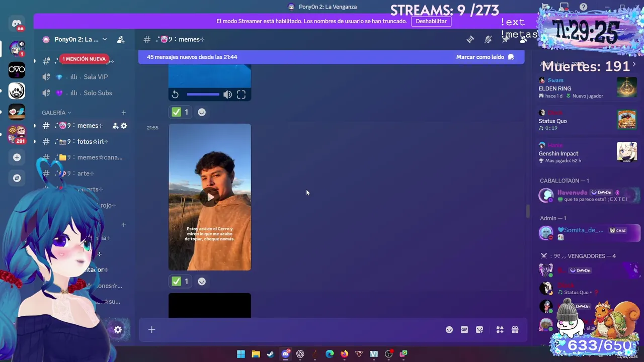The height and width of the screenshot is (362, 644).
Task: Collapse the GALERÍA category
Action: [56, 113]
